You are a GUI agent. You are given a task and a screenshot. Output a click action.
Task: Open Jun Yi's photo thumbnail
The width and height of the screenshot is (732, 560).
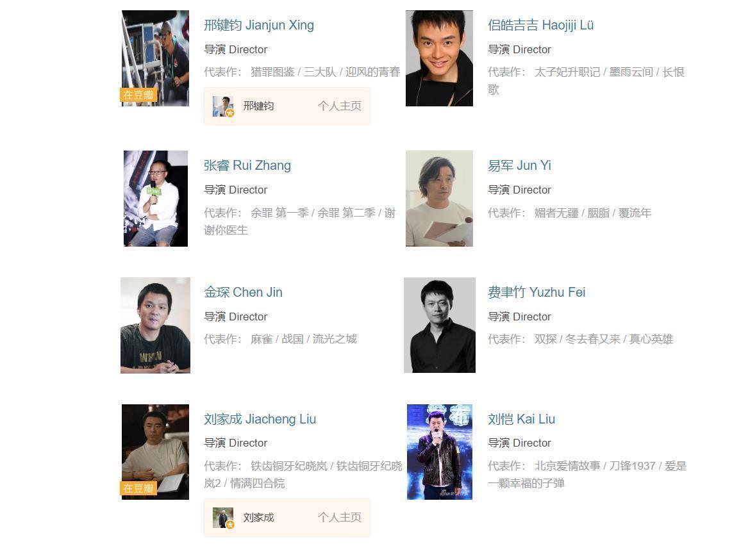(439, 199)
